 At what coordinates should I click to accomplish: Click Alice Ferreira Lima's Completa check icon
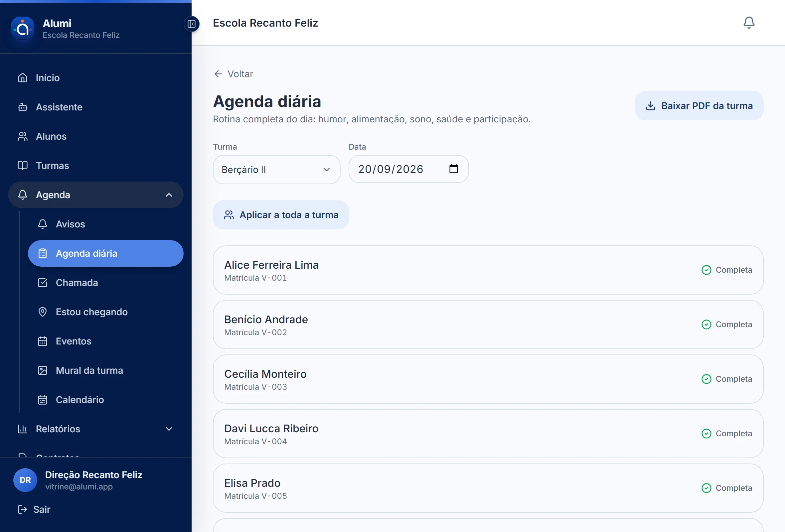[x=706, y=270]
